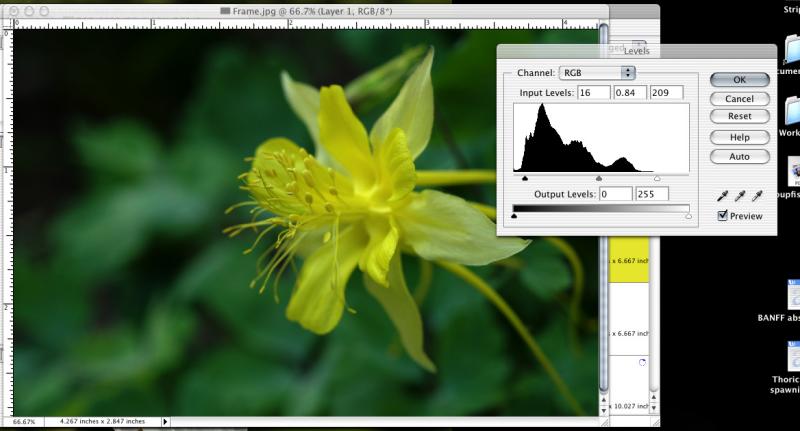Click the highlight input field showing 209
800x431 pixels.
point(667,93)
